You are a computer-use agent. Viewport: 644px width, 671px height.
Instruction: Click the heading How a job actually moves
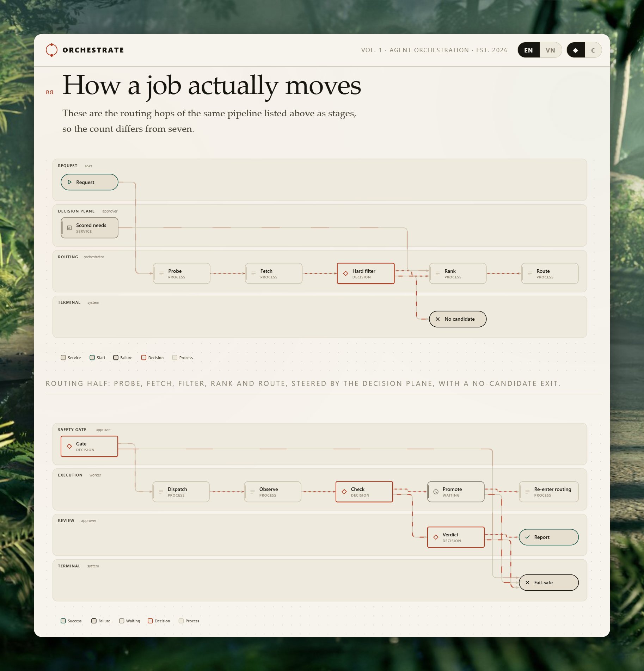pyautogui.click(x=211, y=85)
